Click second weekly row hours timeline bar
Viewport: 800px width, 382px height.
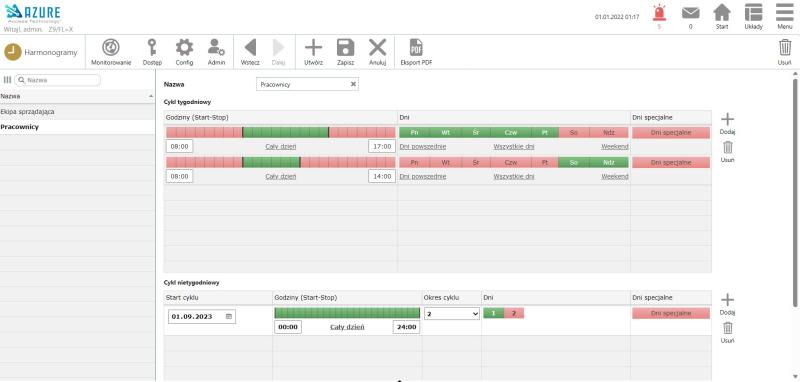click(x=281, y=163)
